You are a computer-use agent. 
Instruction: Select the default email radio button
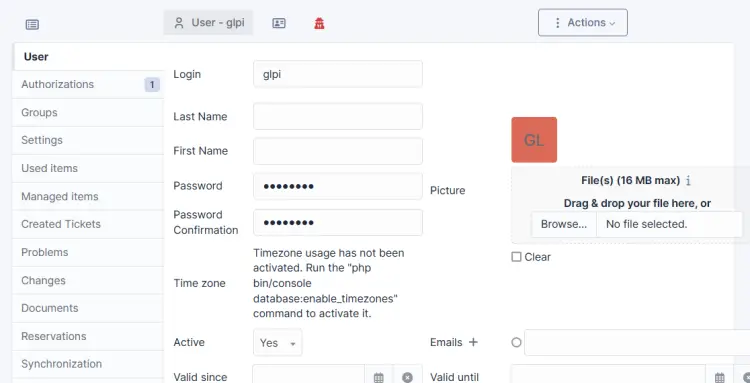click(516, 342)
